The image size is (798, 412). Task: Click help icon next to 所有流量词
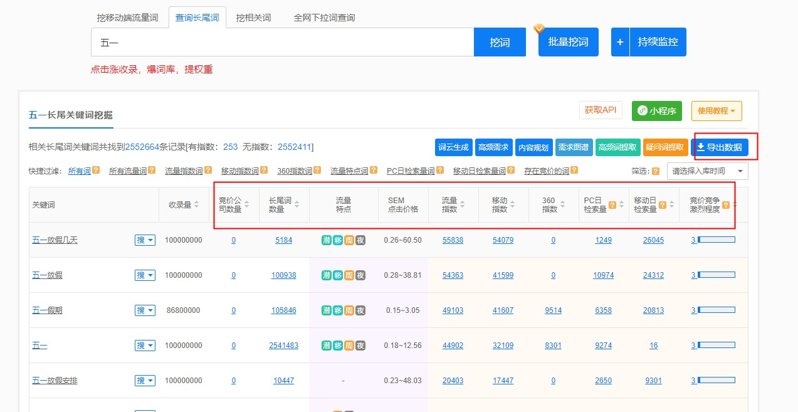152,171
